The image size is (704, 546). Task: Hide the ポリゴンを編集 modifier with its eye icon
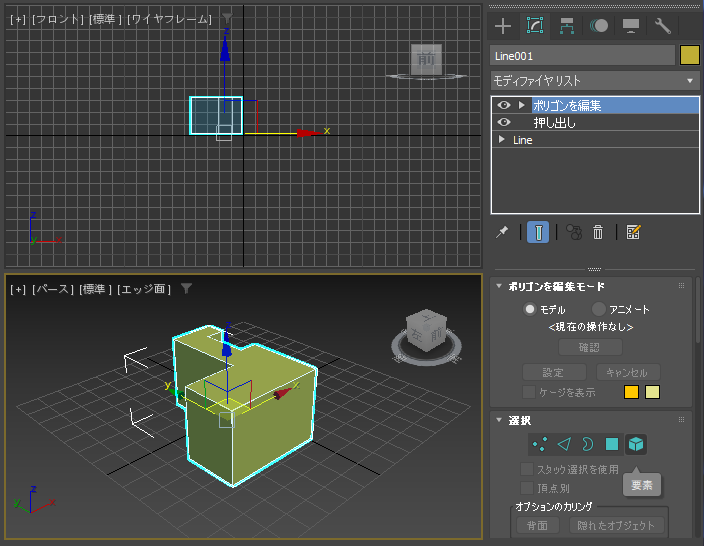point(504,105)
